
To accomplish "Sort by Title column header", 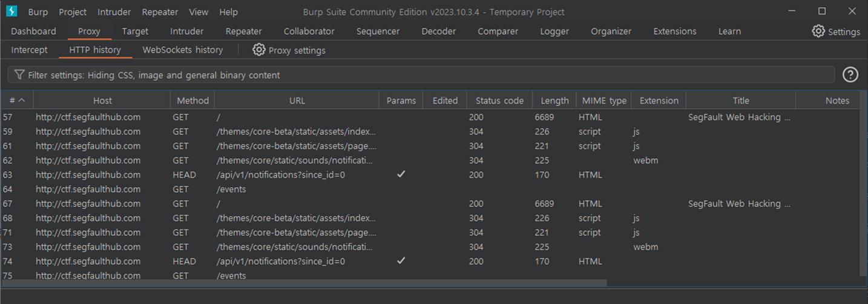I will pyautogui.click(x=741, y=101).
